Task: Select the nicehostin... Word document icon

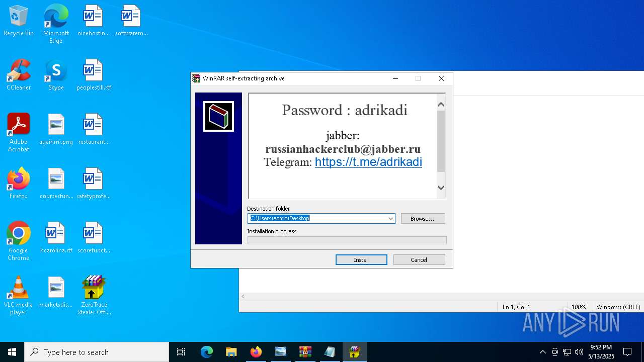Action: click(93, 21)
